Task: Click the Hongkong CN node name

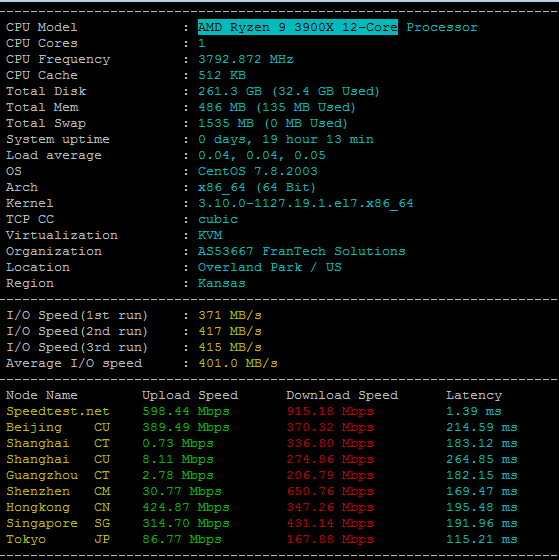Action: pyautogui.click(x=58, y=507)
